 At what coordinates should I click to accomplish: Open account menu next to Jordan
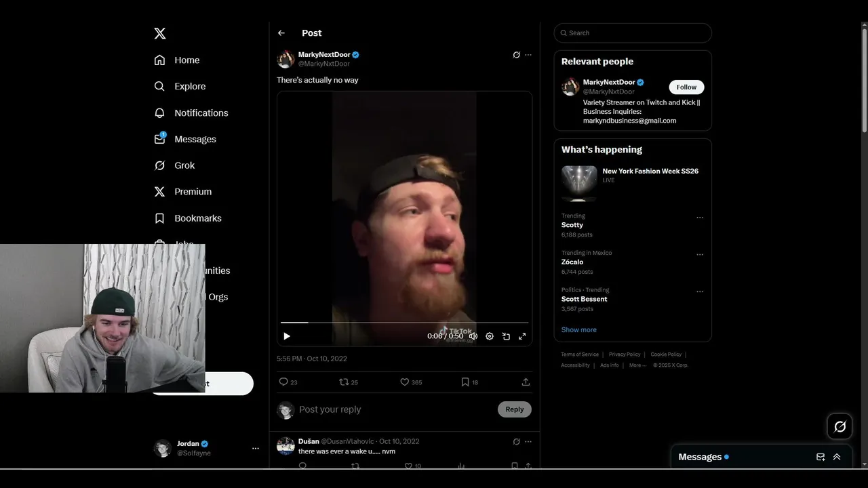click(256, 448)
